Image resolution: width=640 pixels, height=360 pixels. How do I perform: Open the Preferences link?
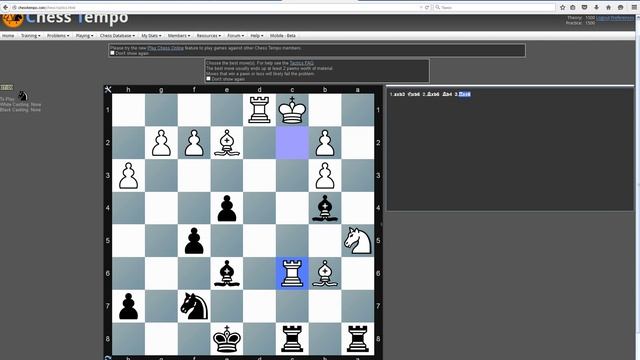(622, 18)
